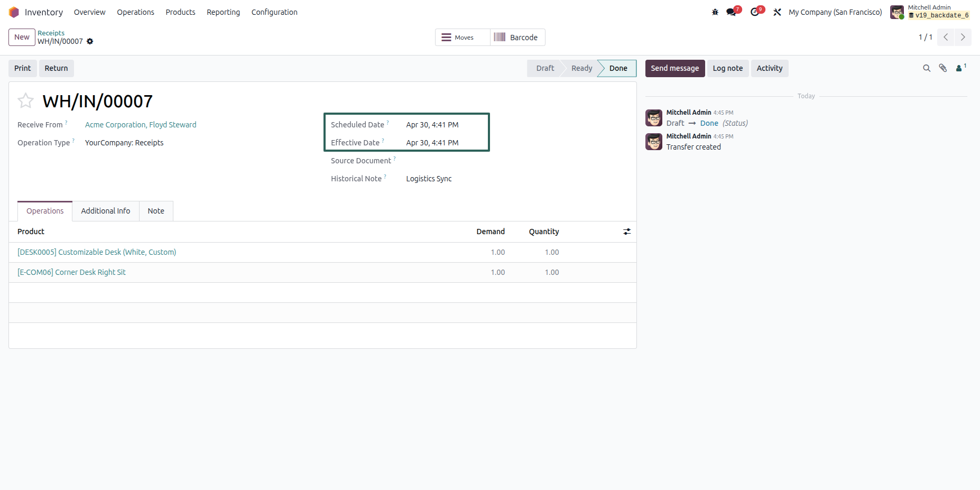Open the Inventory app home icon
The height and width of the screenshot is (490, 980).
pos(14,12)
